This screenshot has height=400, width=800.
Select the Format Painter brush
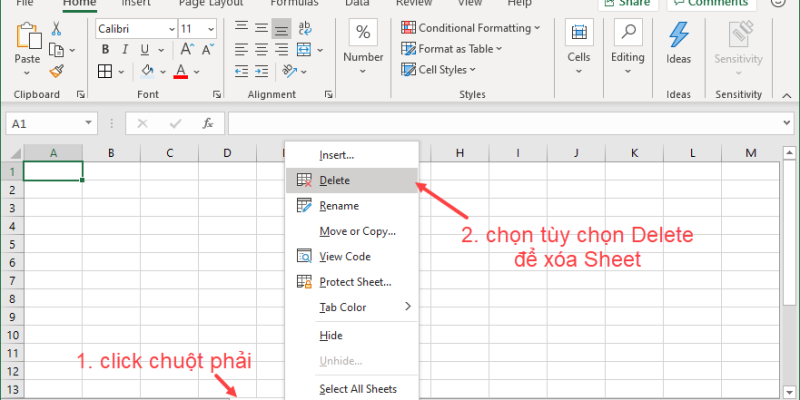click(56, 70)
